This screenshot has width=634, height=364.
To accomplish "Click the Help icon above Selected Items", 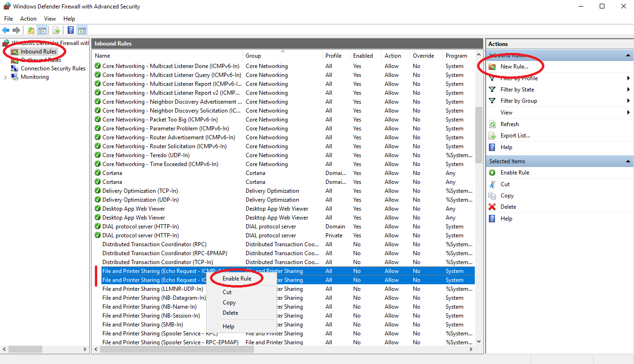I will (492, 147).
